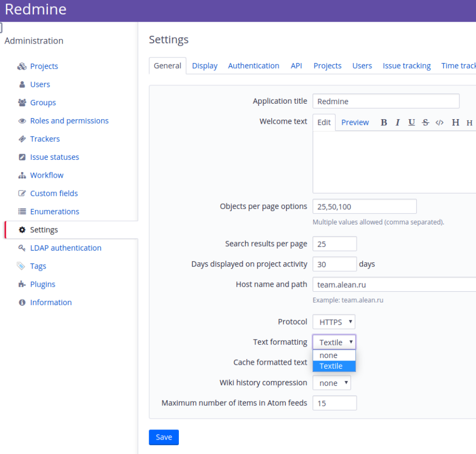Image resolution: width=476 pixels, height=454 pixels.
Task: Click the Plugins puzzle icon
Action: [22, 284]
